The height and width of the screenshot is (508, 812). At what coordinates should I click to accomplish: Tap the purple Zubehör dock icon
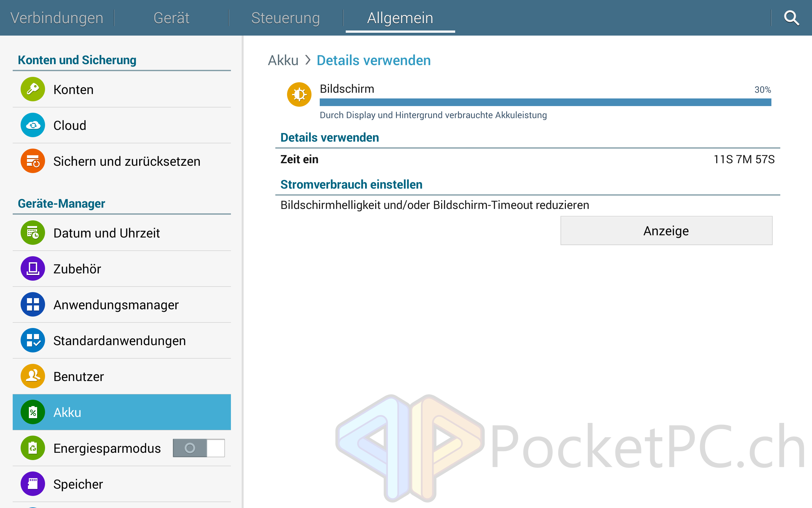click(33, 269)
